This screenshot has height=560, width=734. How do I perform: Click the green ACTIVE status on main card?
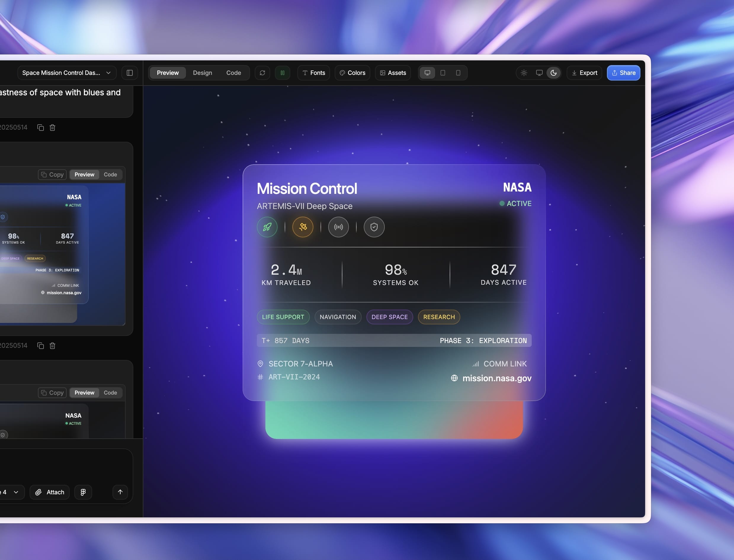pyautogui.click(x=515, y=203)
